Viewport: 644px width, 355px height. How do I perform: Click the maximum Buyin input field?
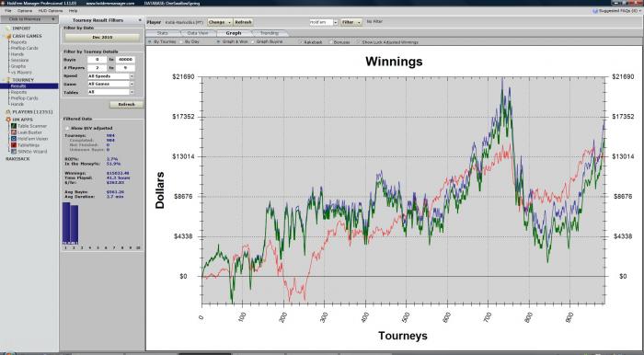pos(125,60)
